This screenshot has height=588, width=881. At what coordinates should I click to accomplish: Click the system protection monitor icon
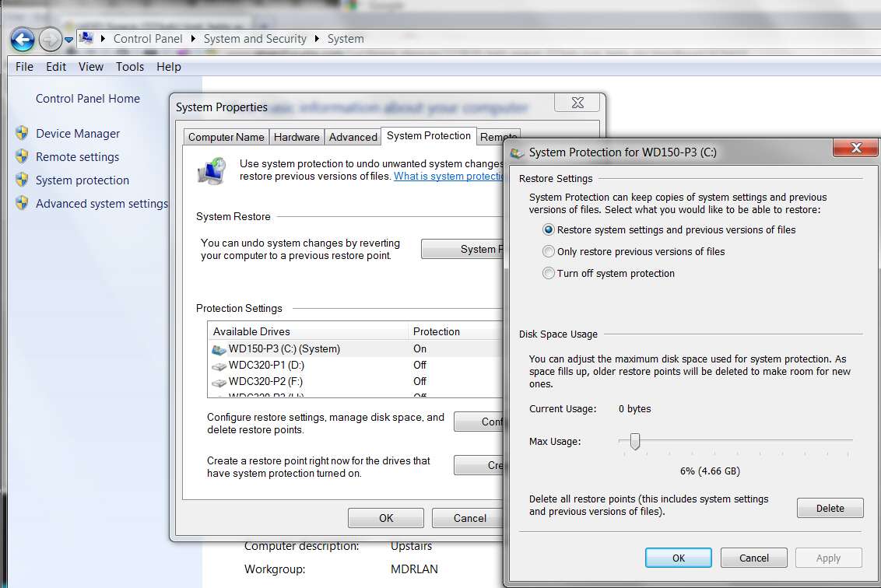pos(212,171)
